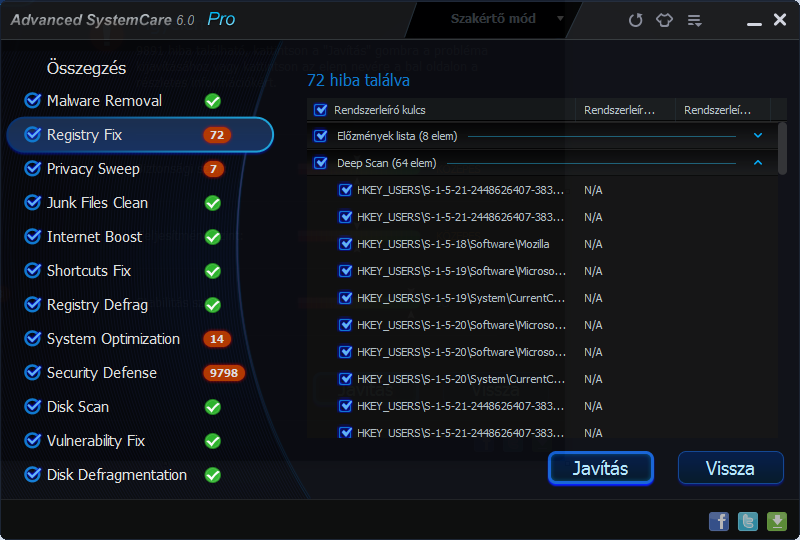
Task: Select the S-1-5-20\System\CurrentC... registry row
Action: tap(543, 379)
